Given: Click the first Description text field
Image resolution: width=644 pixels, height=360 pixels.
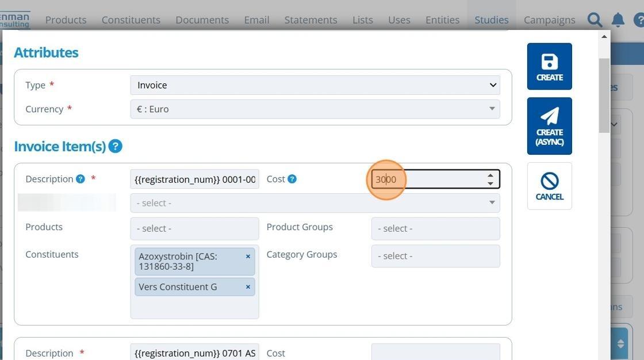Looking at the screenshot, I should point(194,179).
